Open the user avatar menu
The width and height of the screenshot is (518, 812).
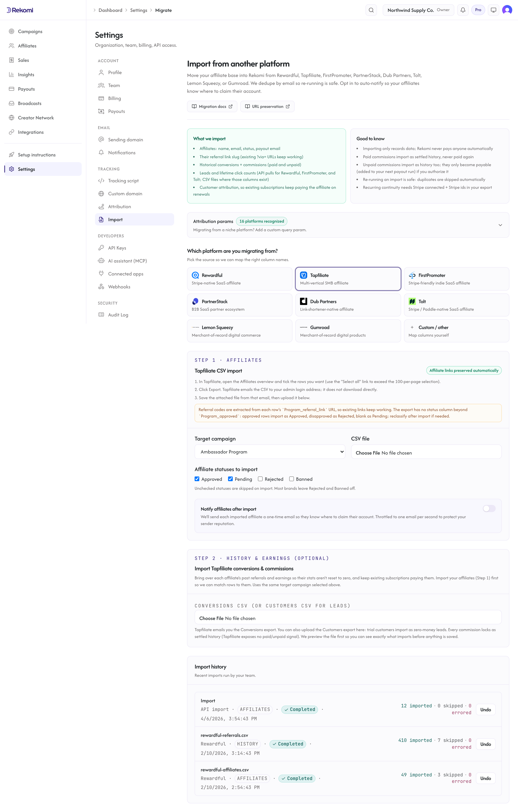(507, 10)
